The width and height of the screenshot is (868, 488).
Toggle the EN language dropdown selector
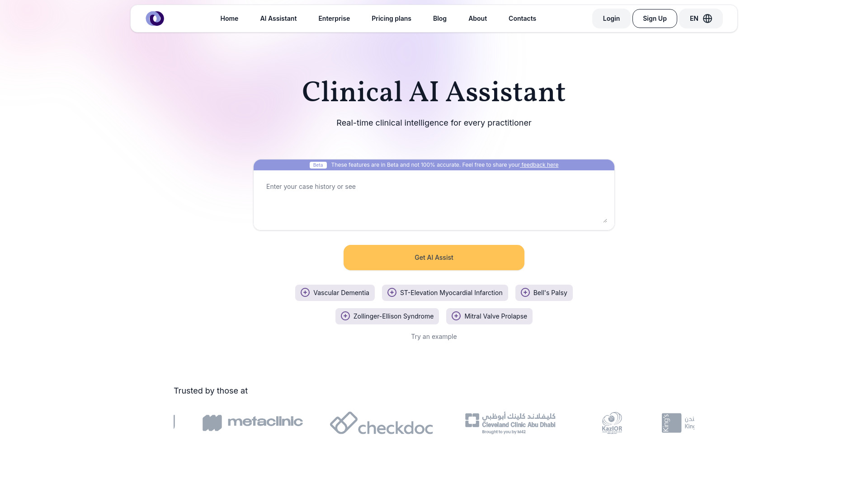(x=701, y=19)
